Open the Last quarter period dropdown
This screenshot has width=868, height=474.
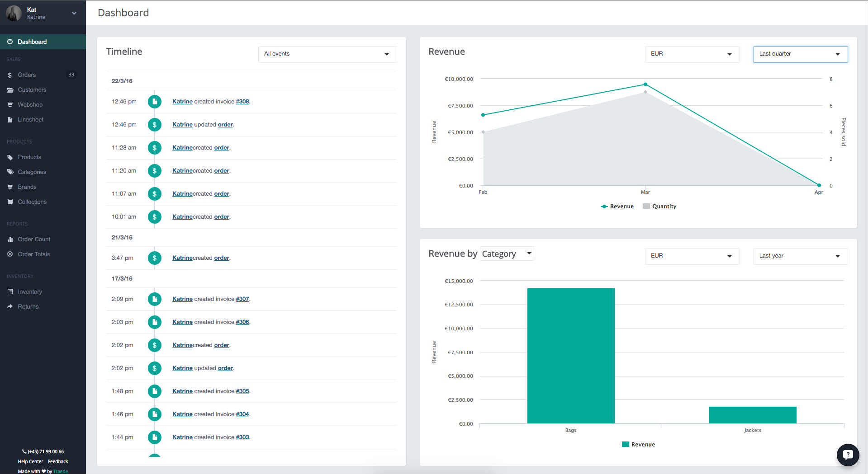point(800,54)
